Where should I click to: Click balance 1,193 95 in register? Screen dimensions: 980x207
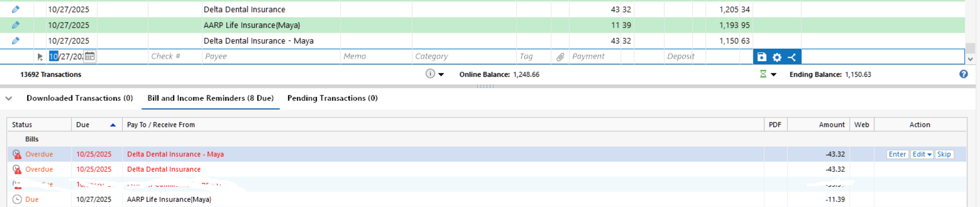pyautogui.click(x=735, y=25)
